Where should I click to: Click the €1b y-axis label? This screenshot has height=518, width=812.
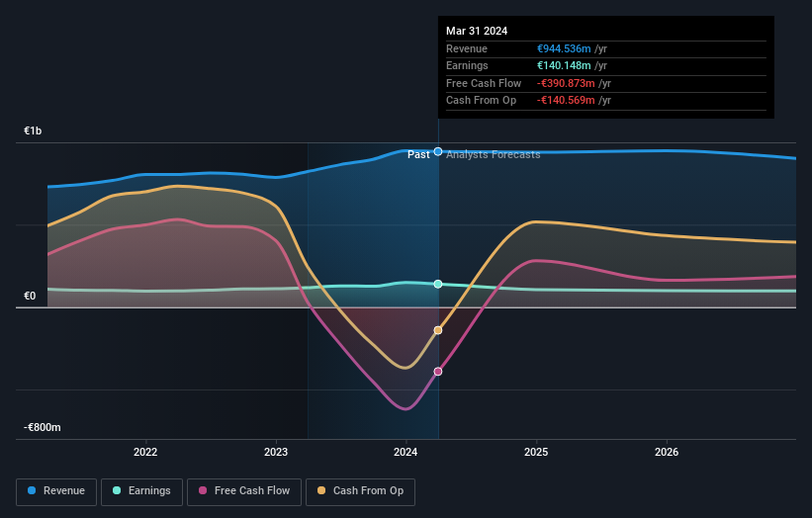[x=33, y=130]
